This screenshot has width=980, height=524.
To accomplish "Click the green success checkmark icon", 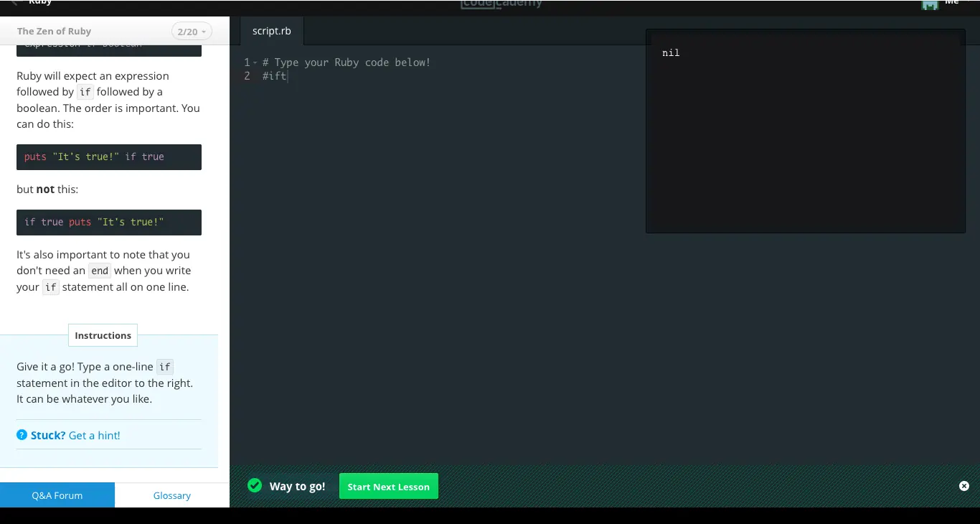I will [x=255, y=486].
